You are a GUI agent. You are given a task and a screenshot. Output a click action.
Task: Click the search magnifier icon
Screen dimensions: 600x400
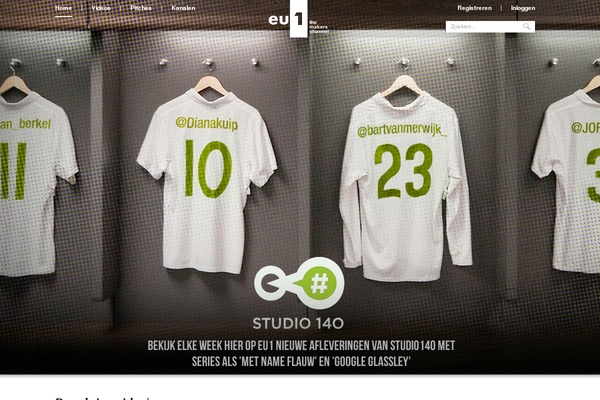[527, 26]
